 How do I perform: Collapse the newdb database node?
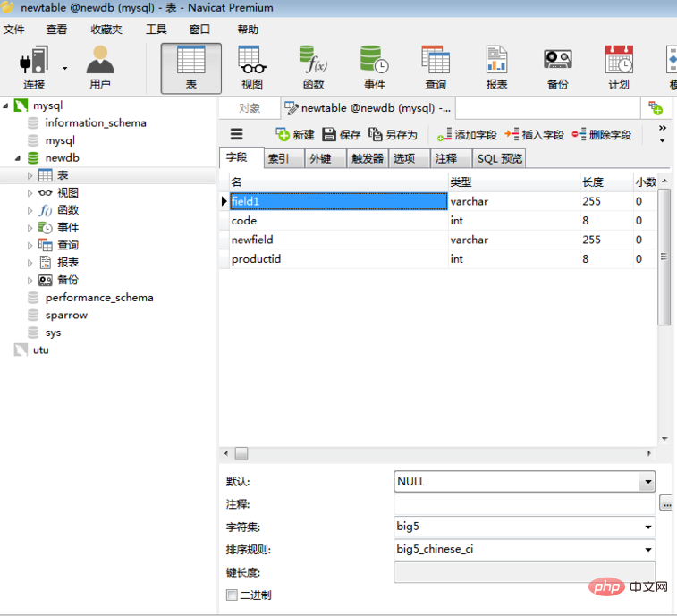(18, 158)
